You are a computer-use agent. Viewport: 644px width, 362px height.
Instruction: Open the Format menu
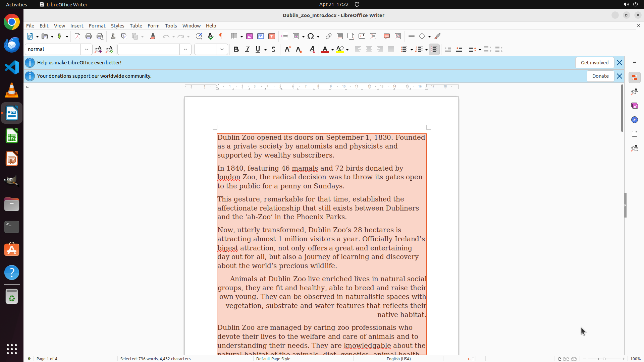point(97,25)
